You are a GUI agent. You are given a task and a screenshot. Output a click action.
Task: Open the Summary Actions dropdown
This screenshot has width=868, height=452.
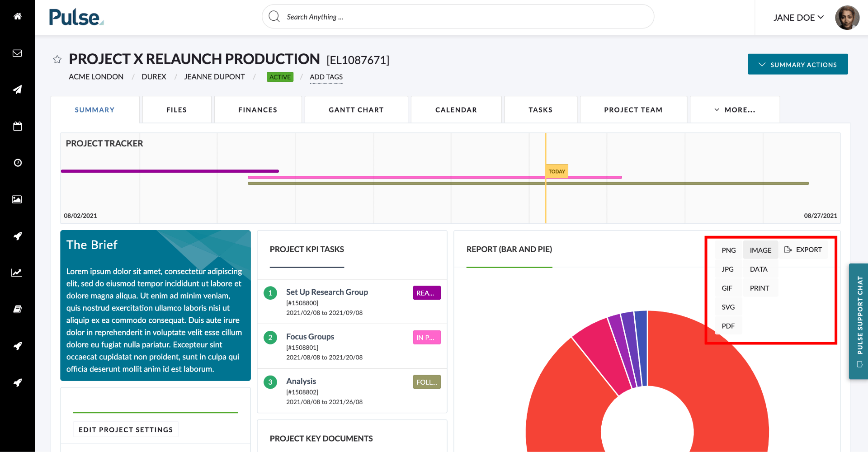(x=797, y=64)
